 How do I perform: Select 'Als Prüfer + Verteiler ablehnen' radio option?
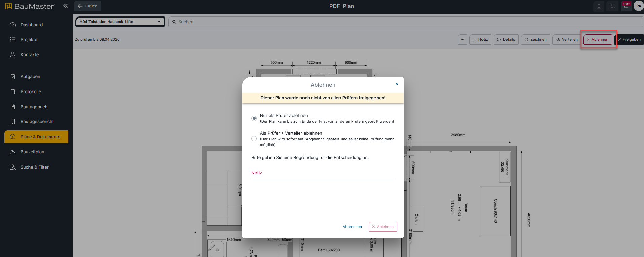point(254,139)
